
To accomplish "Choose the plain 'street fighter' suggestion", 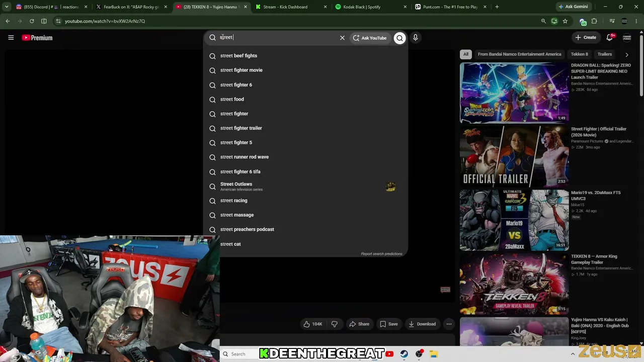I will [305, 114].
